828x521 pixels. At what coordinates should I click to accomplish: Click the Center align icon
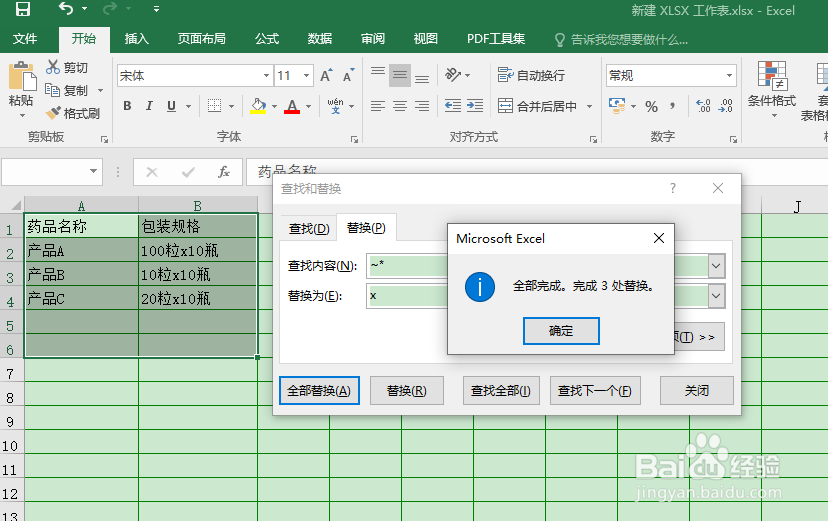[x=400, y=106]
